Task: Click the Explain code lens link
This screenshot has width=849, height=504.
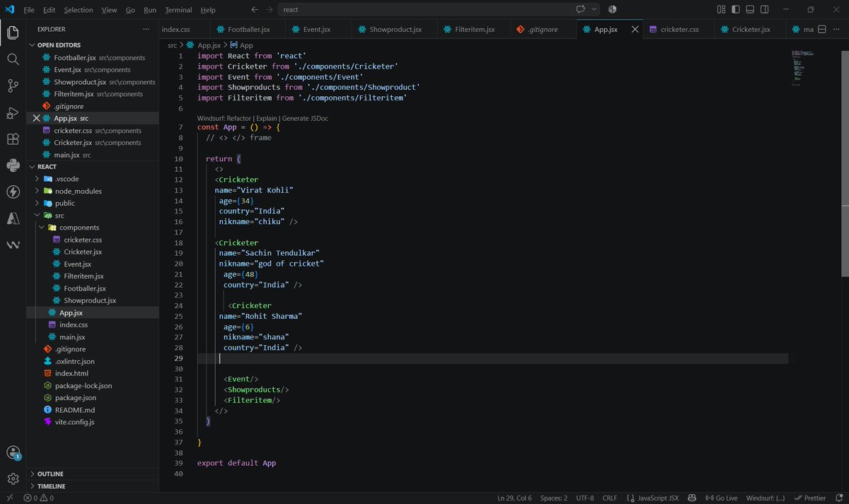Action: (x=267, y=118)
